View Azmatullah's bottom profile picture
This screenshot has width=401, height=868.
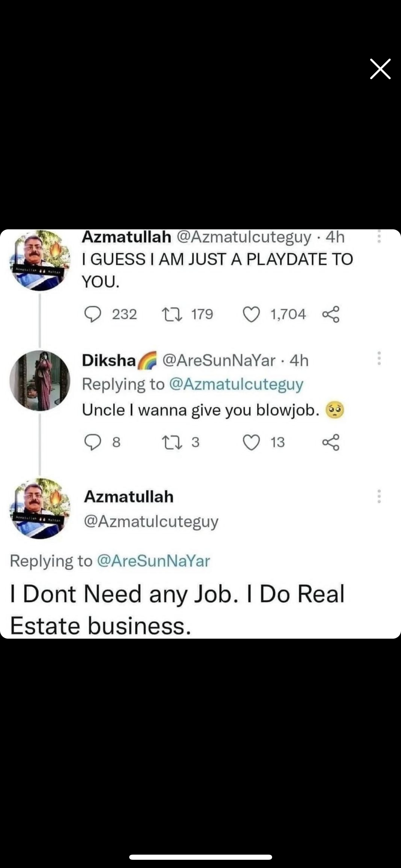(x=40, y=509)
